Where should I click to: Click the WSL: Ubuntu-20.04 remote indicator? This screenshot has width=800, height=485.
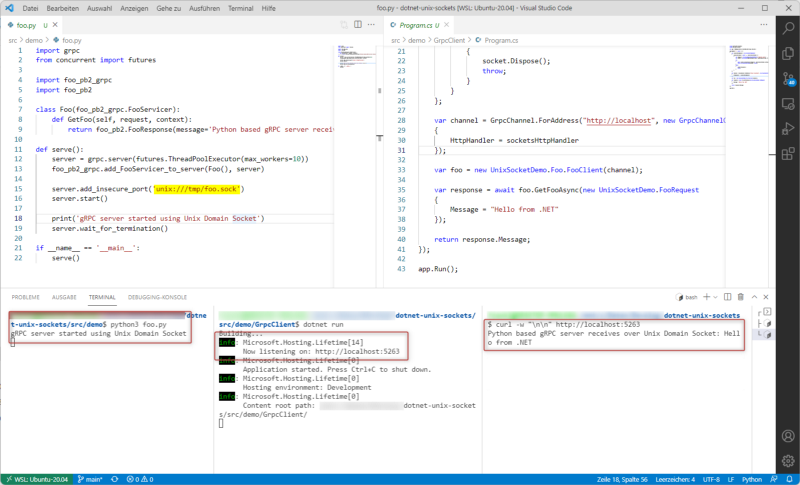(x=37, y=479)
